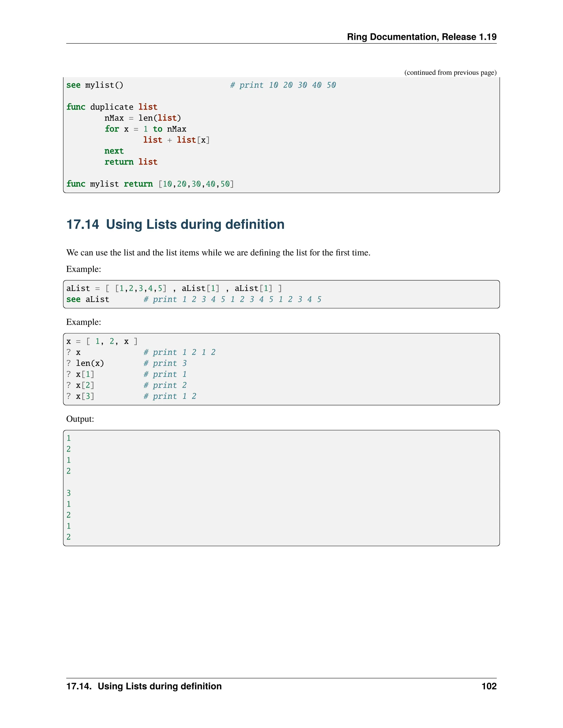
Task: Click the header 'Ring Documentation, Release 1.19'
Action: (x=422, y=37)
